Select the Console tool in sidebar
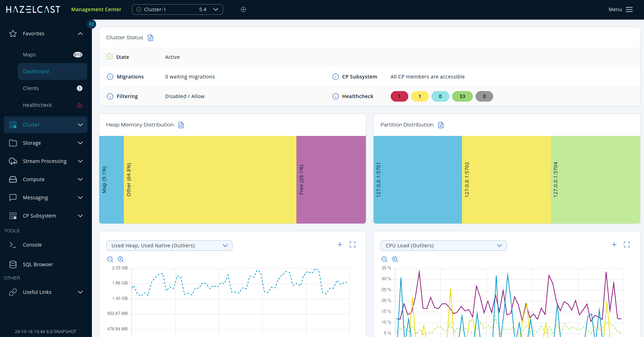The image size is (644, 337). 32,245
